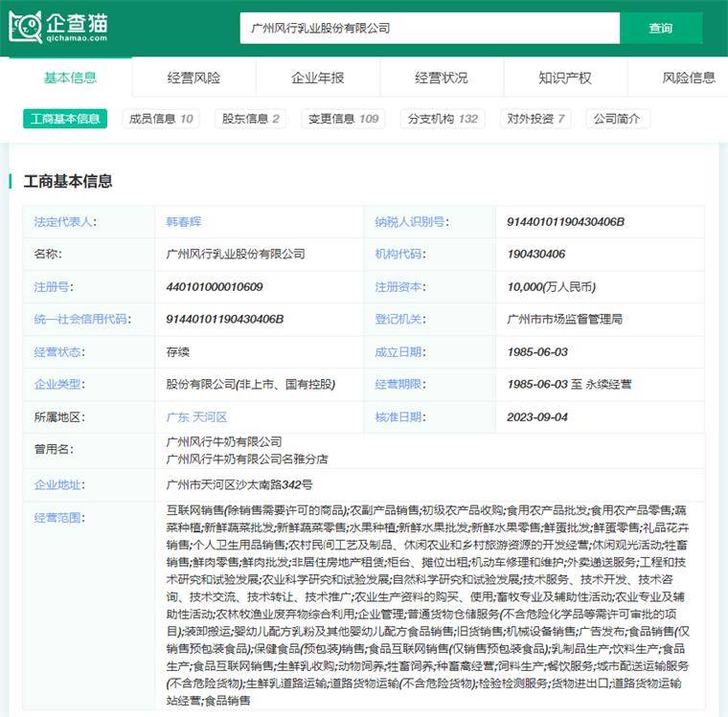Click the 经营期限 label

400,384
